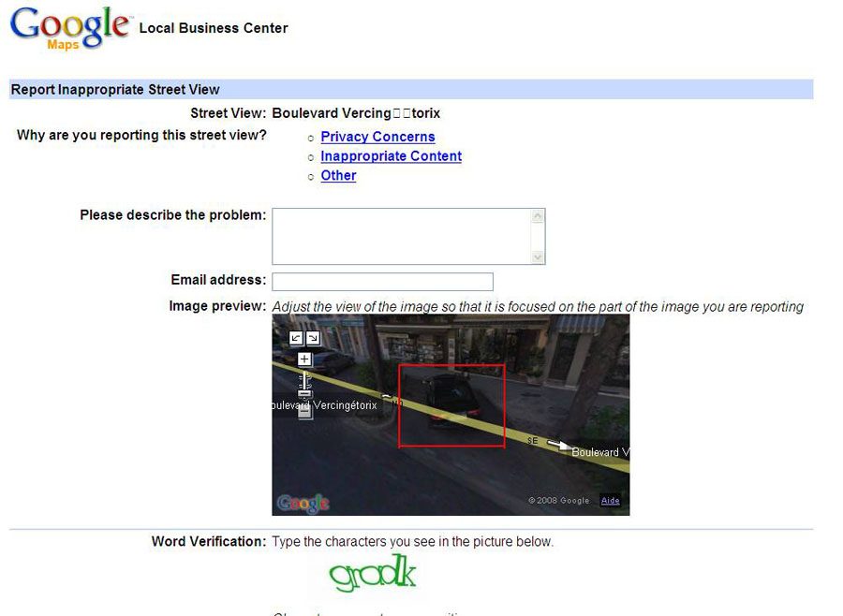Image resolution: width=843 pixels, height=616 pixels.
Task: Click the zoom slider handle in preview
Action: point(304,393)
